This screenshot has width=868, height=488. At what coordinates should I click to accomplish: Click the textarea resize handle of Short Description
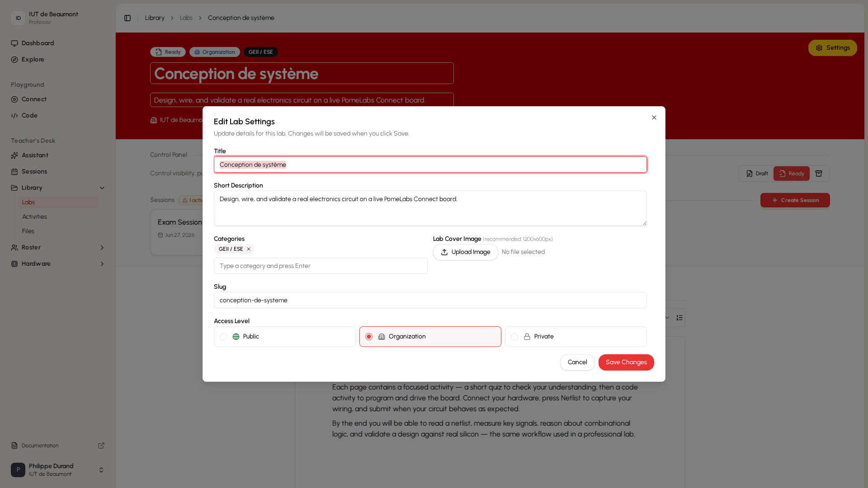(x=644, y=223)
